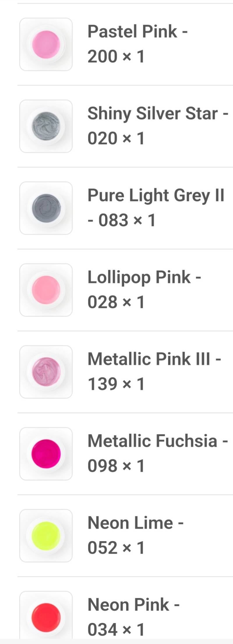Open the "Shiny Silver Star -" name link
This screenshot has height=644, width=233.
[158, 113]
